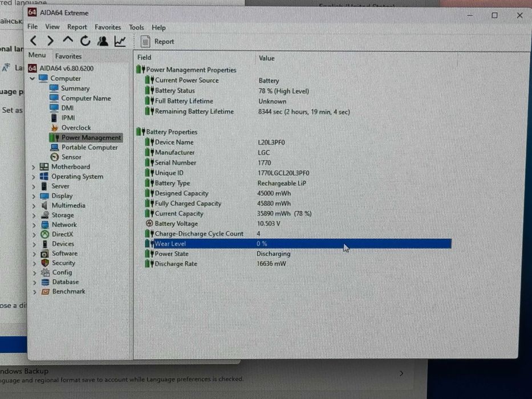The width and height of the screenshot is (532, 399).
Task: Open the Tools menu
Action: pyautogui.click(x=136, y=27)
